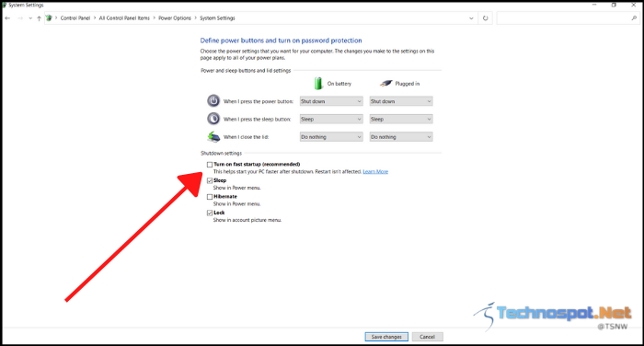
Task: Click the green battery icon
Action: coord(318,83)
